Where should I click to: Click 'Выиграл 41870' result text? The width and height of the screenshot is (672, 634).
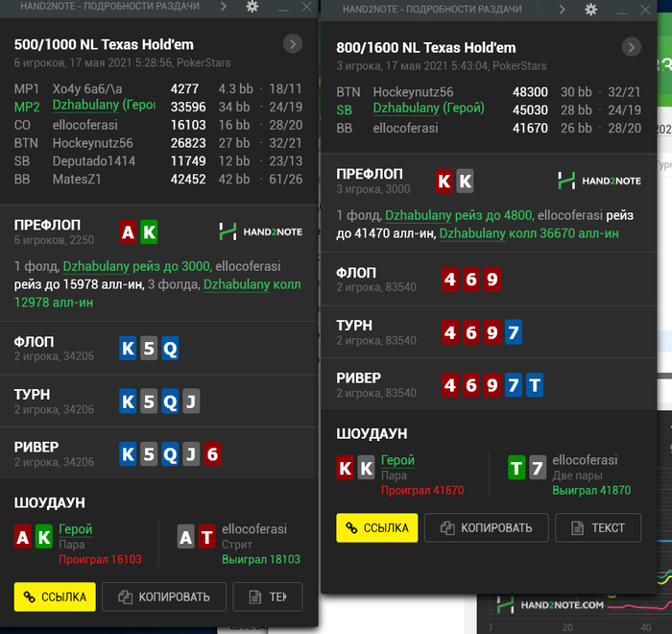click(591, 490)
